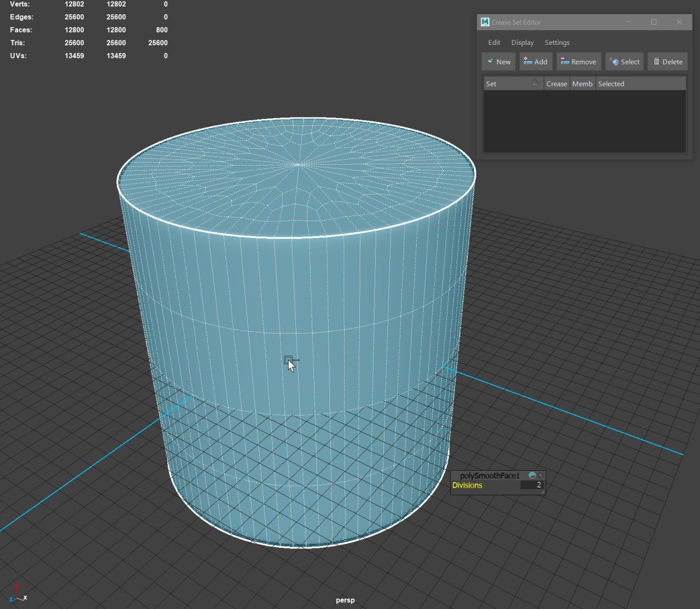700x609 pixels.
Task: Click the Selected column header
Action: coord(640,84)
